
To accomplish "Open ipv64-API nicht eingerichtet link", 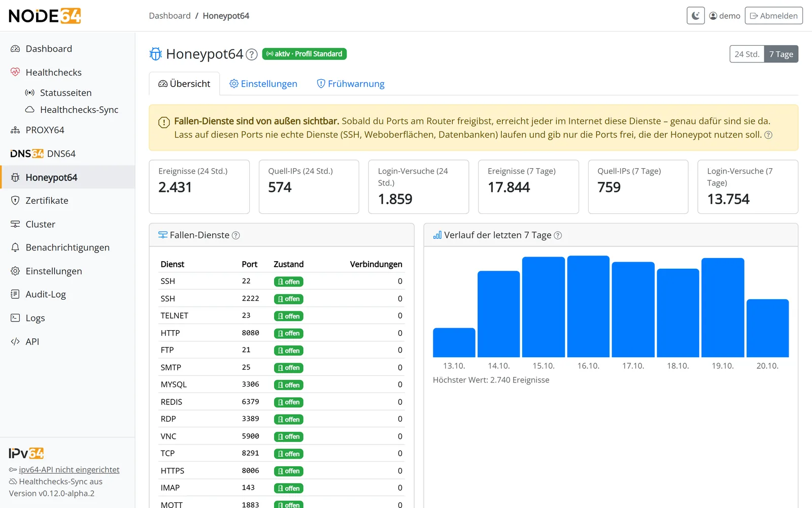I will 69,470.
